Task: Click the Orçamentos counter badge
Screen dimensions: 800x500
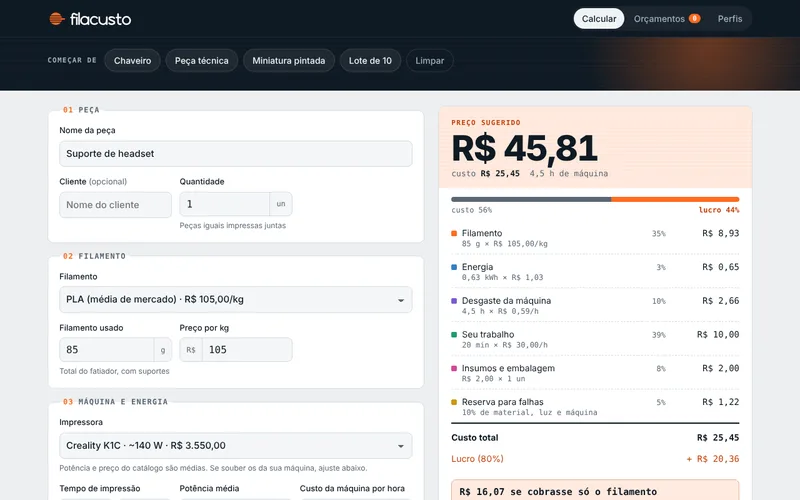Action: (694, 18)
